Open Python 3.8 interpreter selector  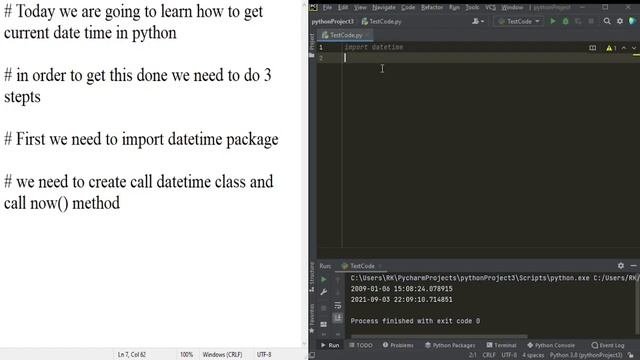click(x=586, y=356)
